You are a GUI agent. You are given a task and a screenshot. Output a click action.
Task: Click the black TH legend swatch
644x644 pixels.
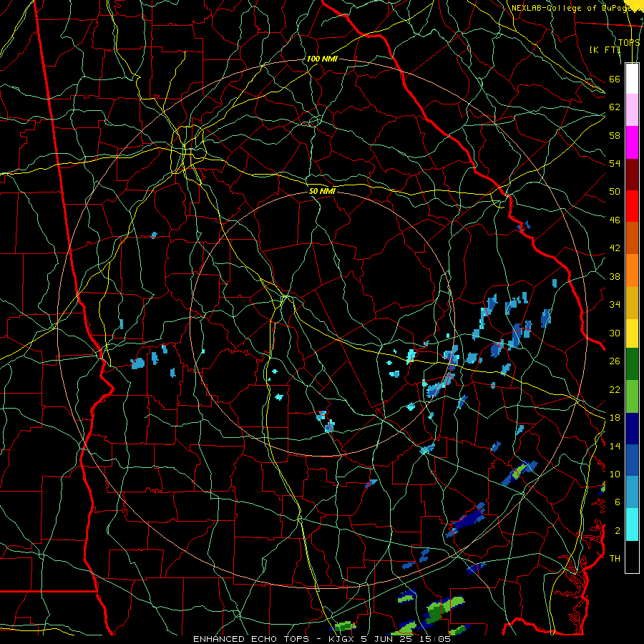coord(632,557)
